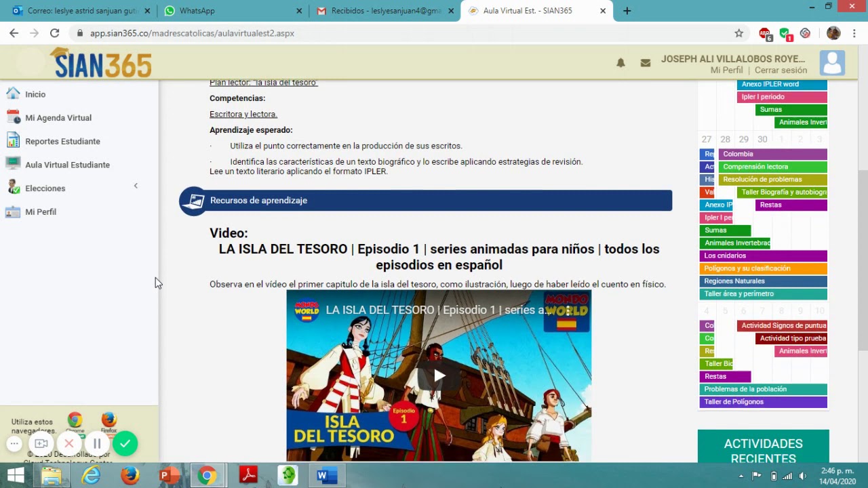
Task: Click the Recursos de aprendizaje section header
Action: tap(426, 201)
